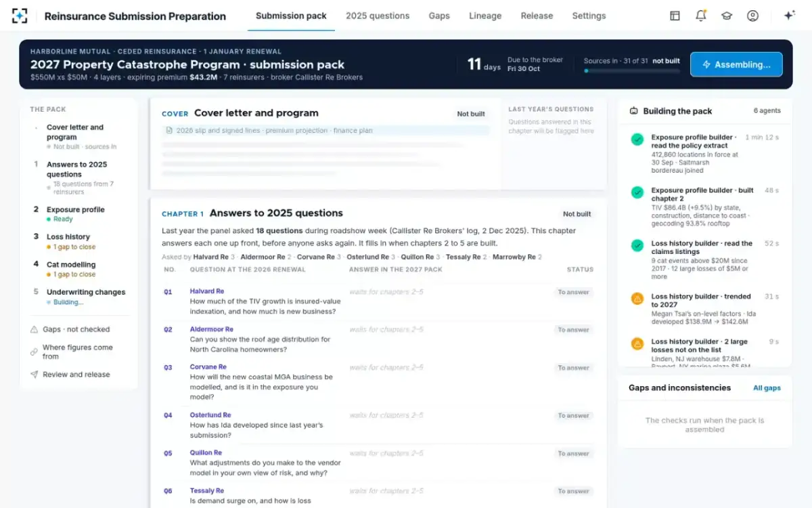Select Underwriting changes chapter in The Pack

point(79,297)
